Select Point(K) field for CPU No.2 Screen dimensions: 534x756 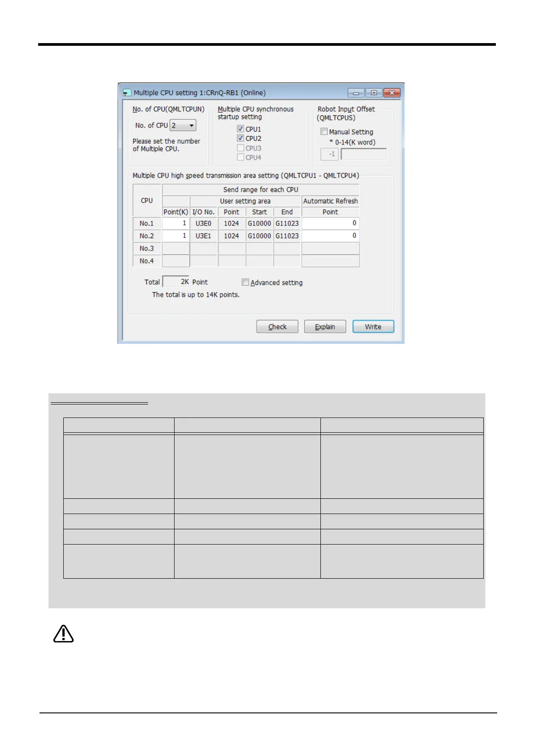176,236
